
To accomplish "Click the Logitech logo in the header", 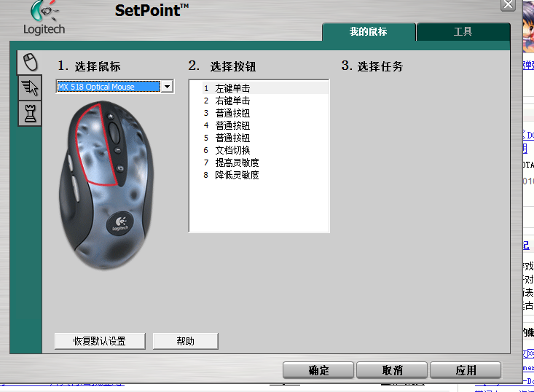I will [44, 17].
